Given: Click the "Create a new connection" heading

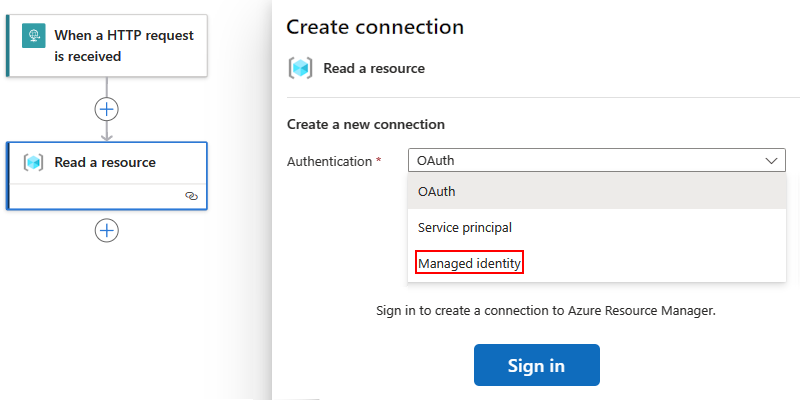Looking at the screenshot, I should pyautogui.click(x=366, y=125).
